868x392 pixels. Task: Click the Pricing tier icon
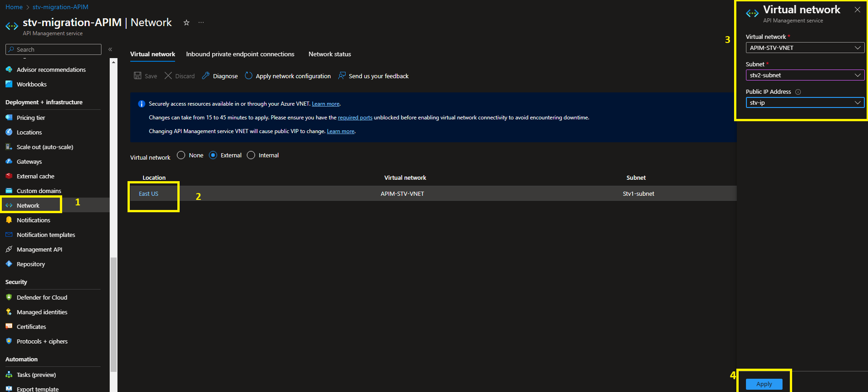point(9,118)
